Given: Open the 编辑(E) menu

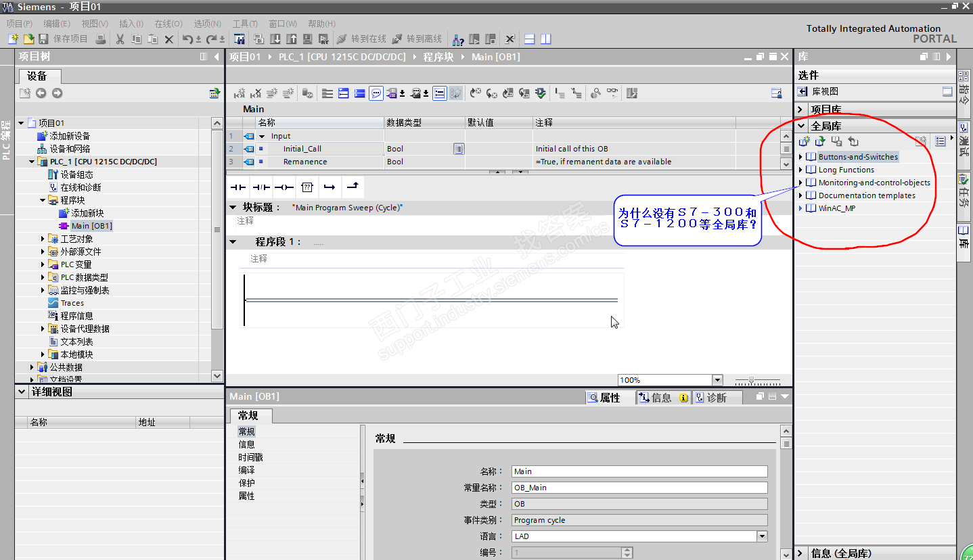Looking at the screenshot, I should (57, 24).
